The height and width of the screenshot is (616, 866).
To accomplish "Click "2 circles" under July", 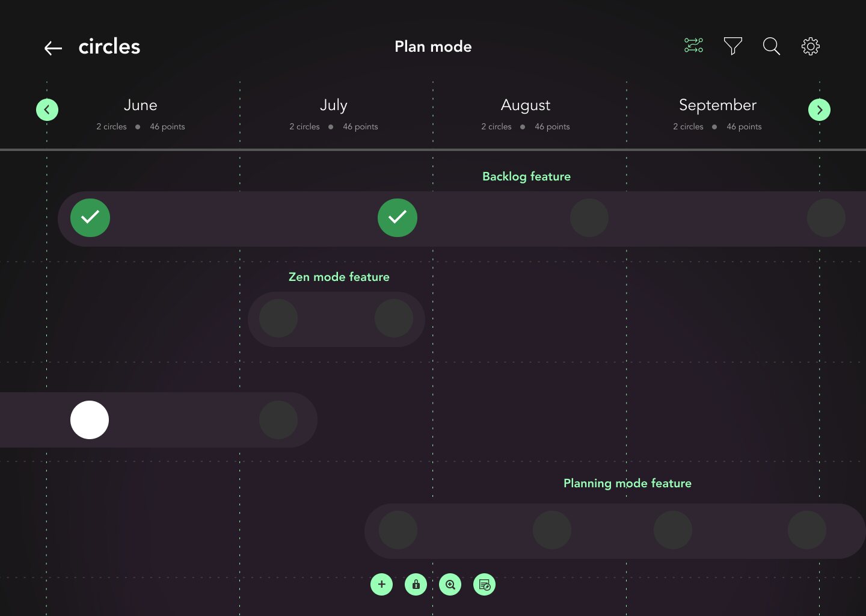I will pyautogui.click(x=304, y=126).
